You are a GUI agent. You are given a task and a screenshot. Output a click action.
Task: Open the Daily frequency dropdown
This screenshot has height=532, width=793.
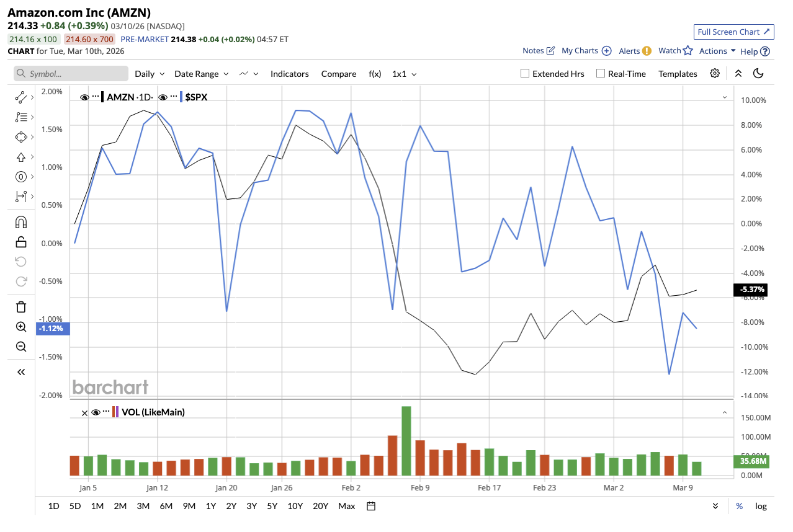coord(150,73)
